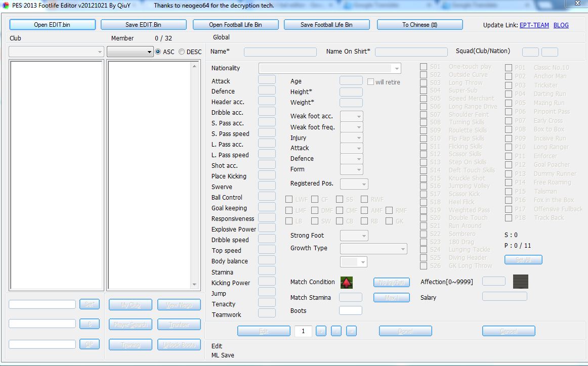Switch language with To Chinese button
The width and height of the screenshot is (588, 366).
click(x=419, y=24)
